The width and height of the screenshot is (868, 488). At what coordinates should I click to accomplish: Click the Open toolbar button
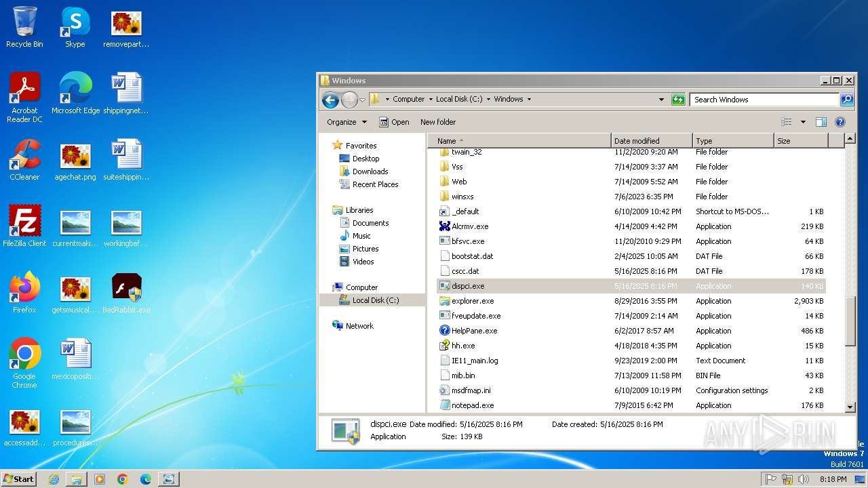[394, 122]
